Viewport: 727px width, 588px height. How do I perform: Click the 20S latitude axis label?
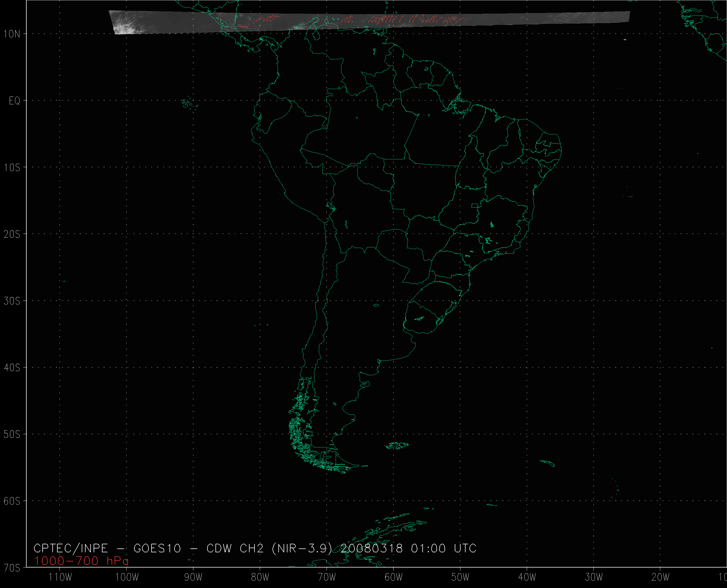click(12, 234)
